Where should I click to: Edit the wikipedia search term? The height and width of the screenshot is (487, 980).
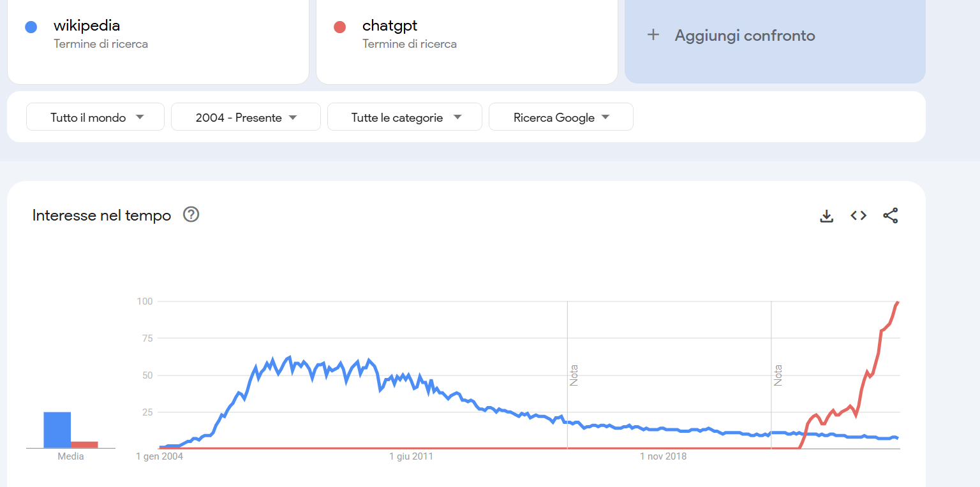pyautogui.click(x=87, y=26)
